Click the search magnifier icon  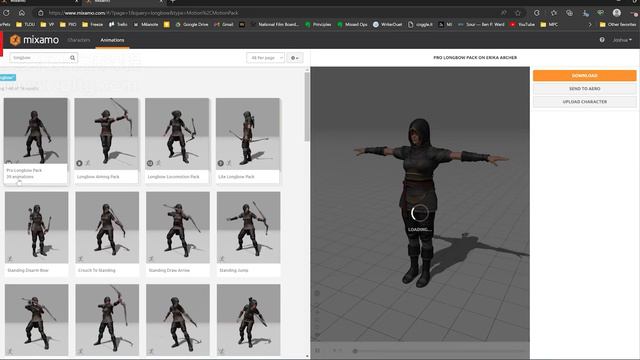72,58
